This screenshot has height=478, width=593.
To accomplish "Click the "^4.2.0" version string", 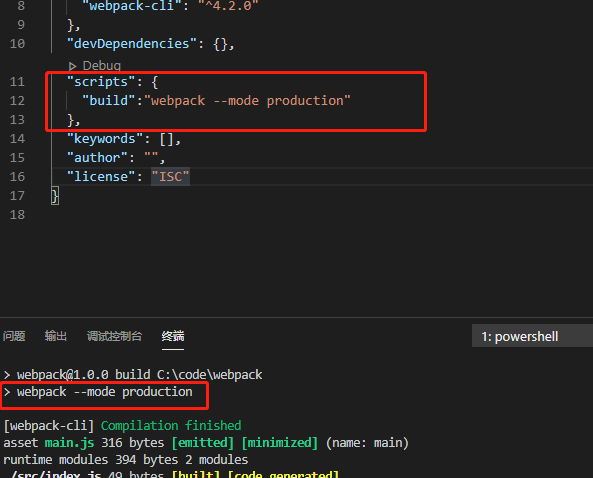I will [228, 6].
